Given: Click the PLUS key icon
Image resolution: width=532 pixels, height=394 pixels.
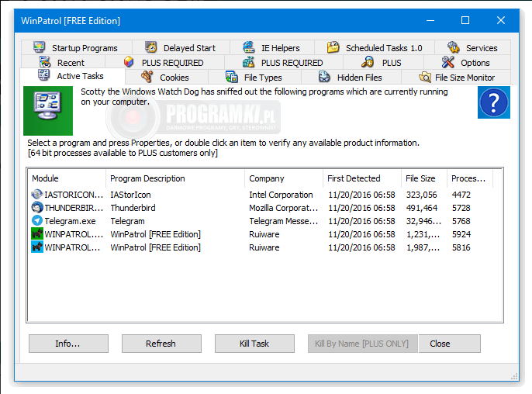Looking at the screenshot, I should click(368, 62).
